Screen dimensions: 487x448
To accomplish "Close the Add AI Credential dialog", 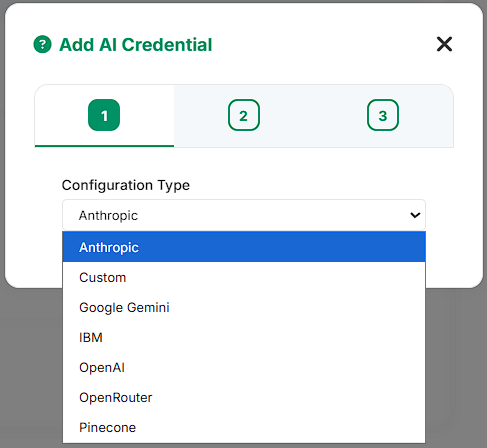I will 444,44.
